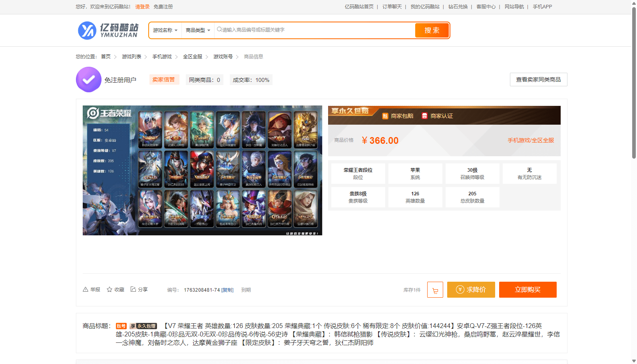Go to 首页 in breadcrumb
The height and width of the screenshot is (364, 637).
pos(106,57)
